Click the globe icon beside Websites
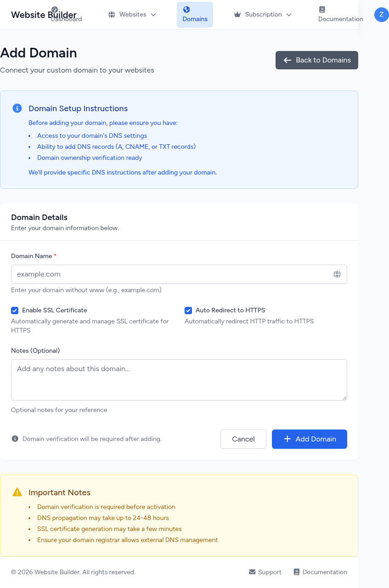389x588 pixels. coord(112,15)
